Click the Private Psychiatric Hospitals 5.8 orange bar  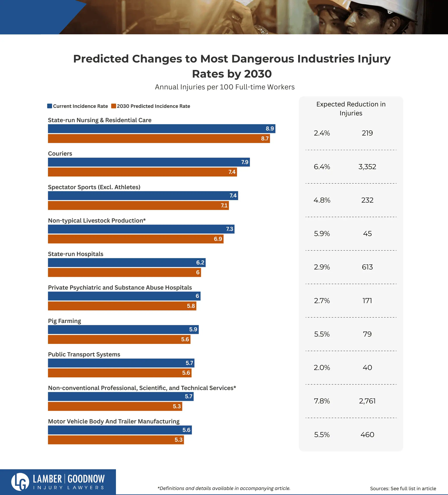tap(122, 306)
